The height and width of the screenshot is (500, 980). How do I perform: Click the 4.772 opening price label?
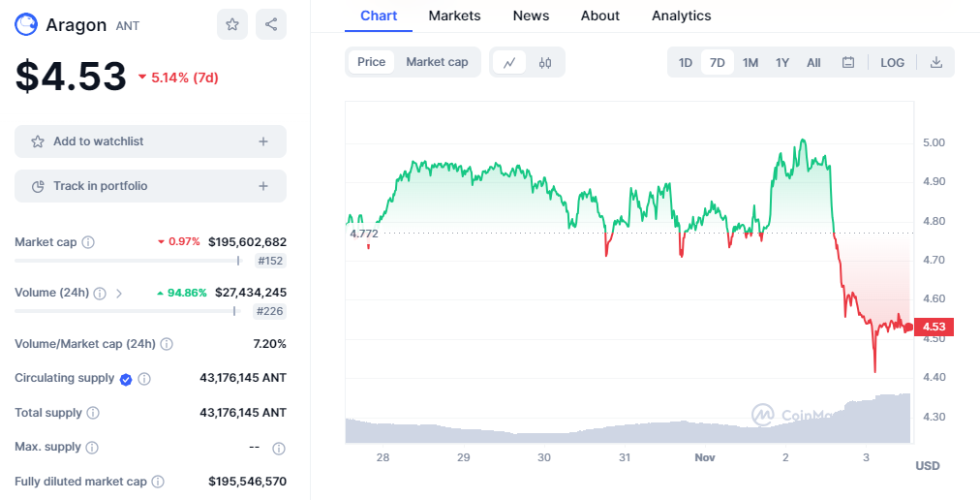click(364, 234)
